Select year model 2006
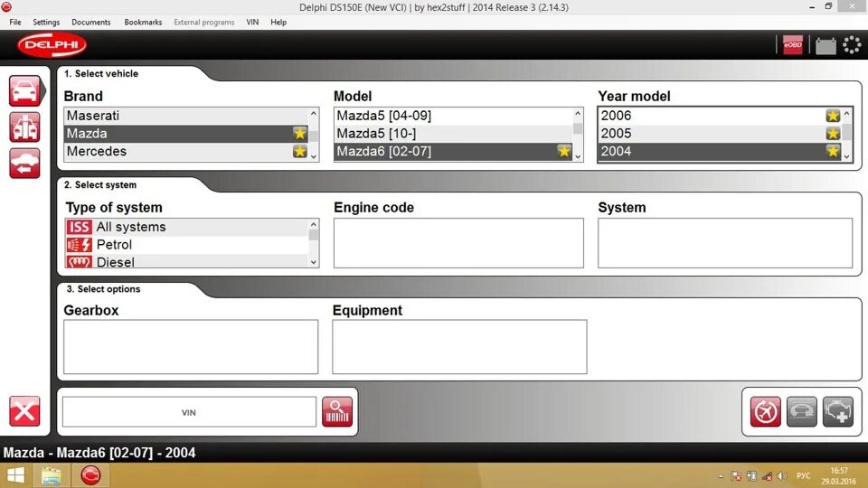The image size is (868, 488). (720, 116)
